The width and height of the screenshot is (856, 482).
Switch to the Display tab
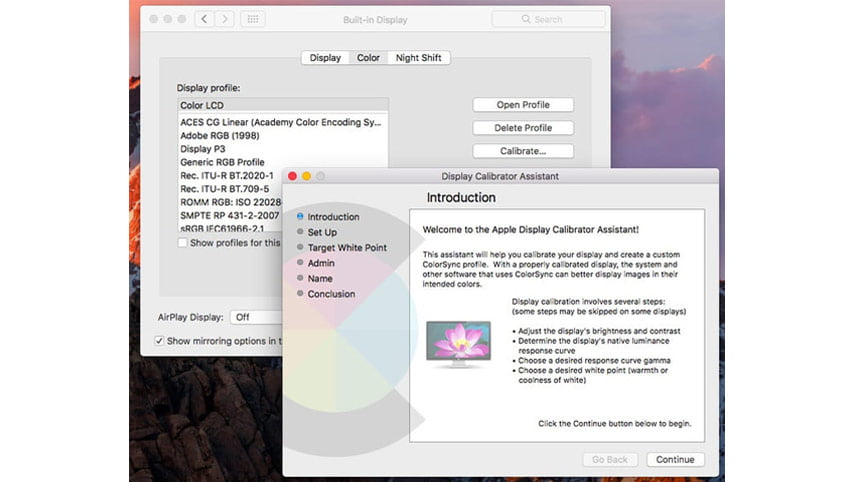[x=325, y=58]
